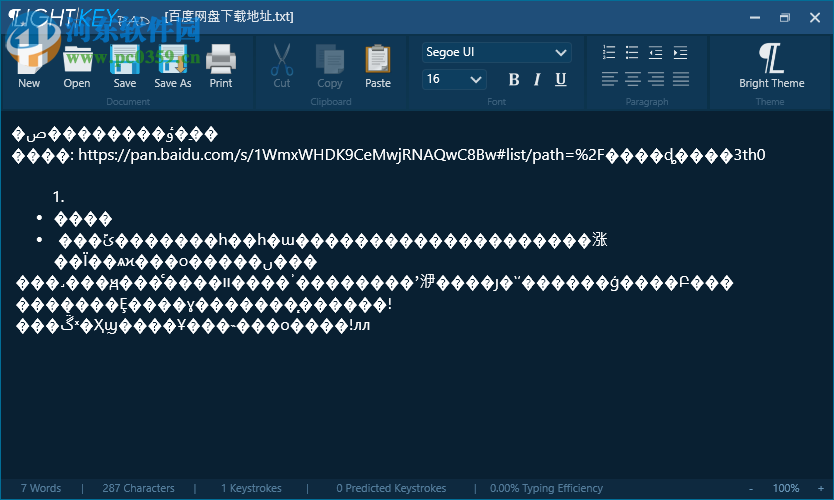Cut the selected text
834x500 pixels.
pos(282,66)
